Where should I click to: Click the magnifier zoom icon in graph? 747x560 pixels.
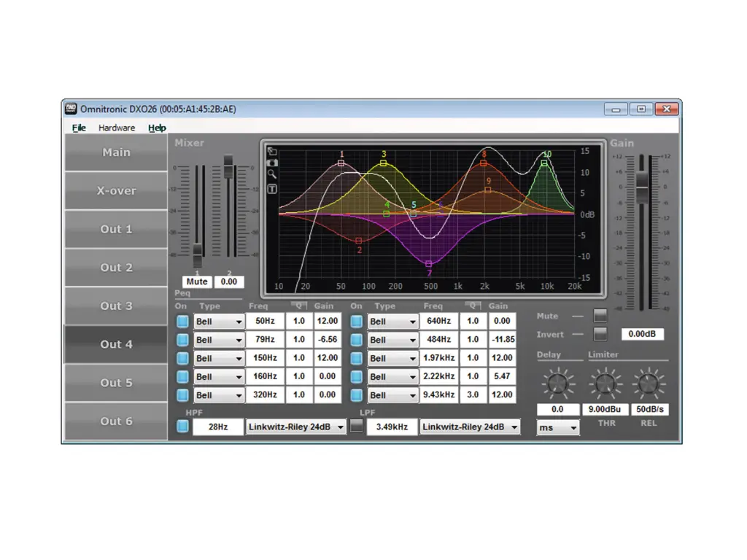[x=272, y=175]
